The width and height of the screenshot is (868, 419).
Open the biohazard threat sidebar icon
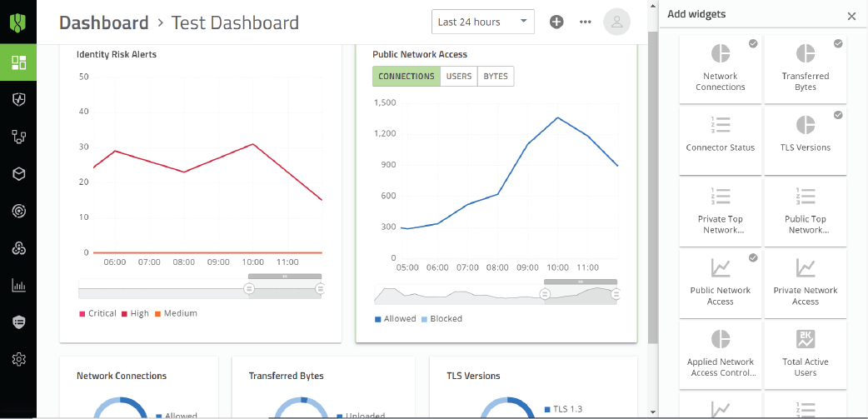(18, 248)
